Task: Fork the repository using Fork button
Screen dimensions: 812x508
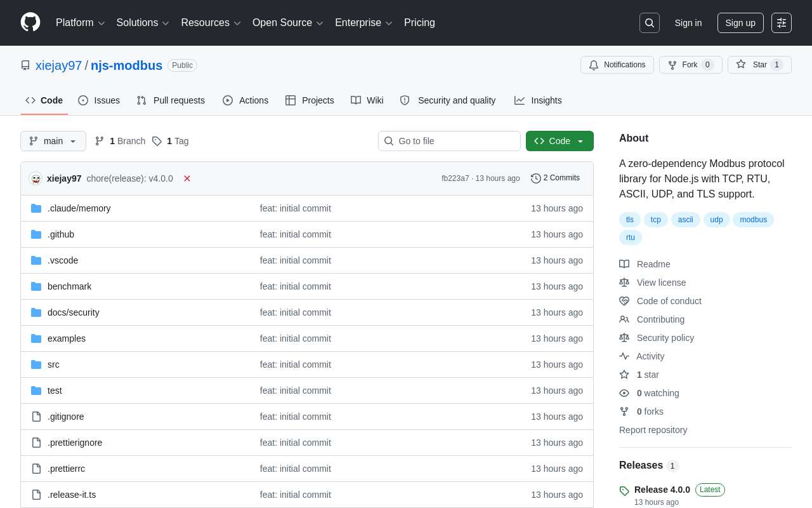Action: click(690, 65)
